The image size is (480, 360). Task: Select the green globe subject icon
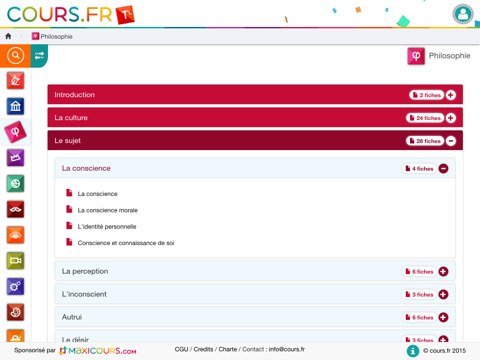click(15, 184)
